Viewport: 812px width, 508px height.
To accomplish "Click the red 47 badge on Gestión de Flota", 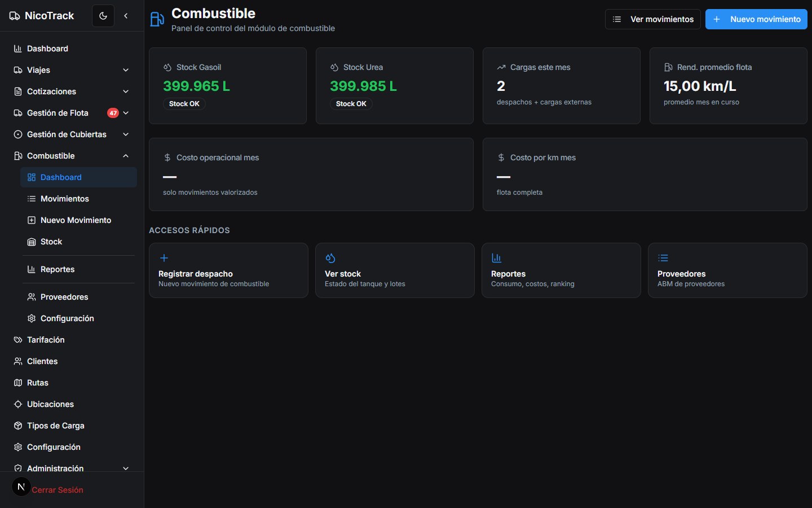I will pos(113,113).
